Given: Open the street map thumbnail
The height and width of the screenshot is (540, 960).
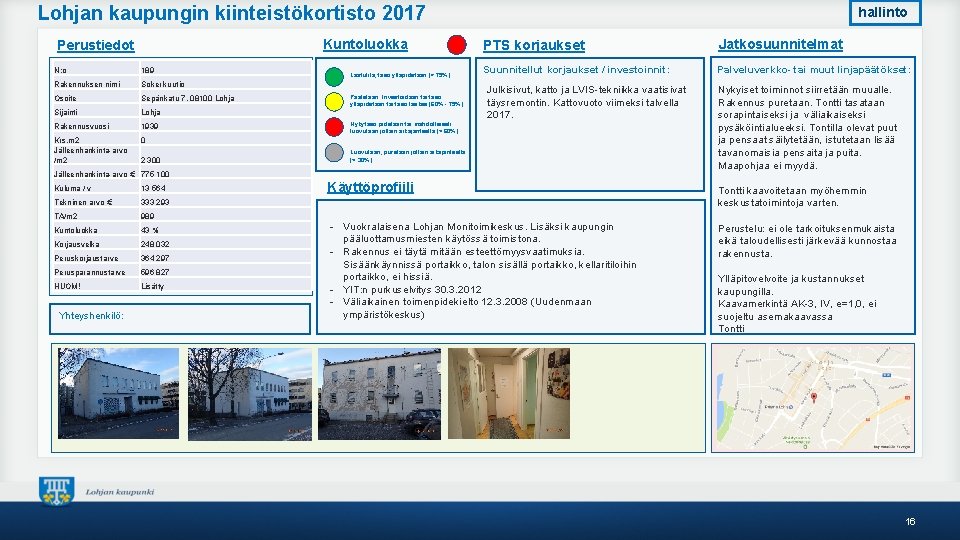Looking at the screenshot, I should 812,398.
